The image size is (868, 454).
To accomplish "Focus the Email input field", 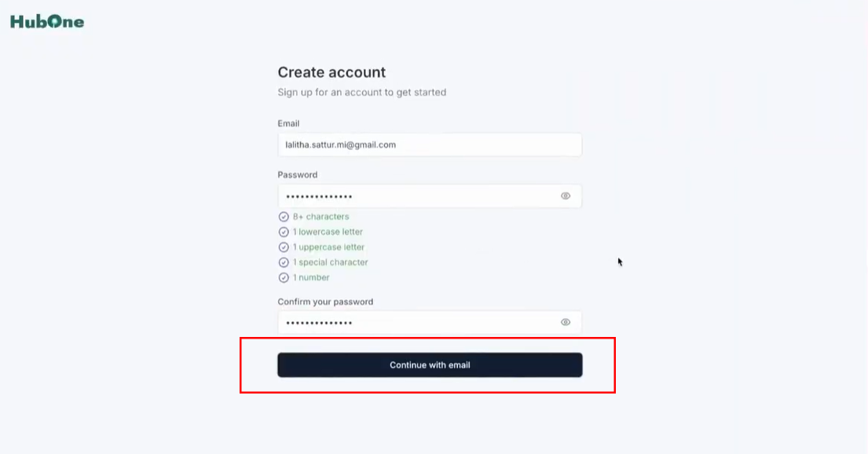I will pyautogui.click(x=429, y=145).
